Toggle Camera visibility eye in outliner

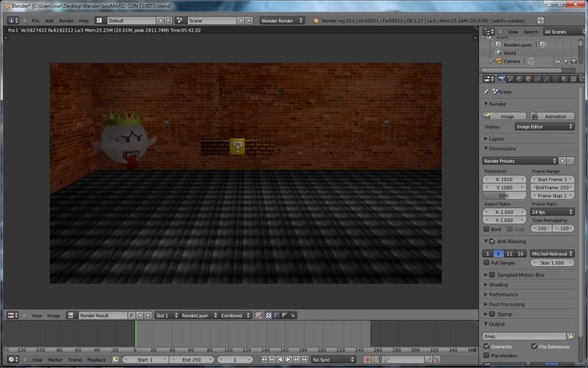tap(558, 61)
